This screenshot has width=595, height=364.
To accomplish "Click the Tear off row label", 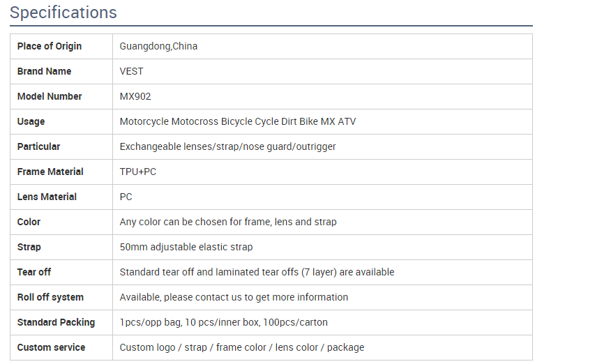I will (34, 272).
